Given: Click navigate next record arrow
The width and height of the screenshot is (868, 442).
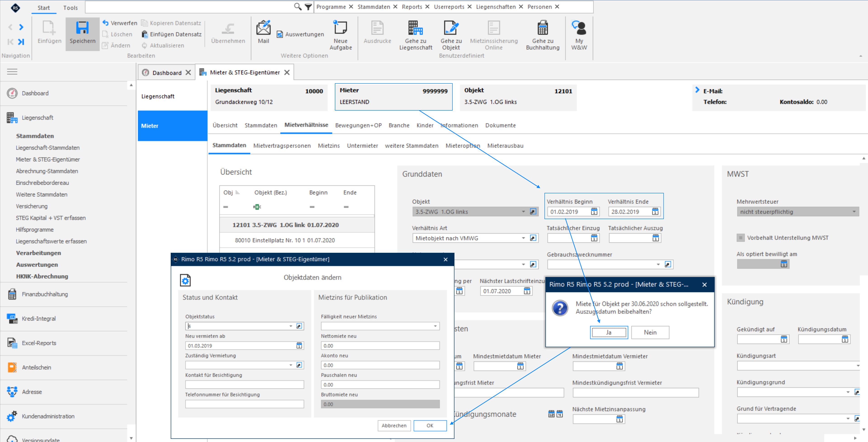Looking at the screenshot, I should click(21, 27).
